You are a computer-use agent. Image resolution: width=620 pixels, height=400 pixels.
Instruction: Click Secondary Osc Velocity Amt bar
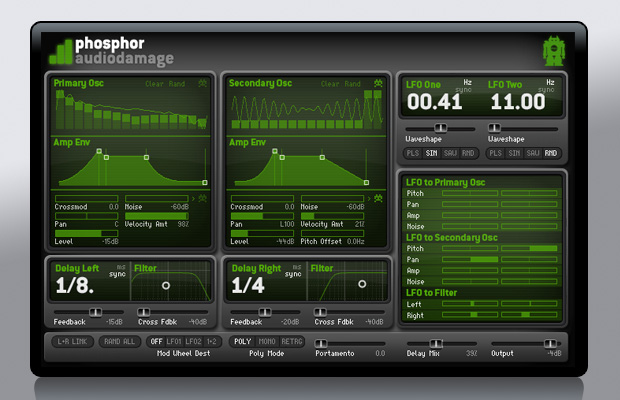(333, 216)
